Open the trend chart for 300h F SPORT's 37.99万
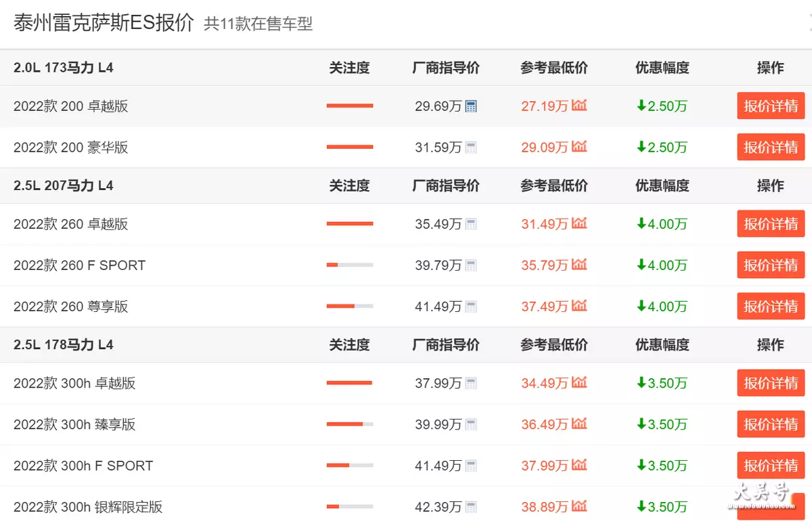This screenshot has width=812, height=521. point(579,465)
